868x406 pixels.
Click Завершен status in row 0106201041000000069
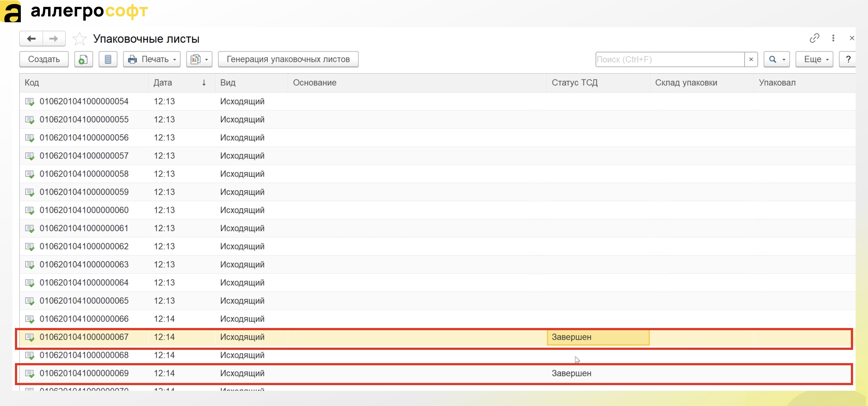tap(571, 374)
